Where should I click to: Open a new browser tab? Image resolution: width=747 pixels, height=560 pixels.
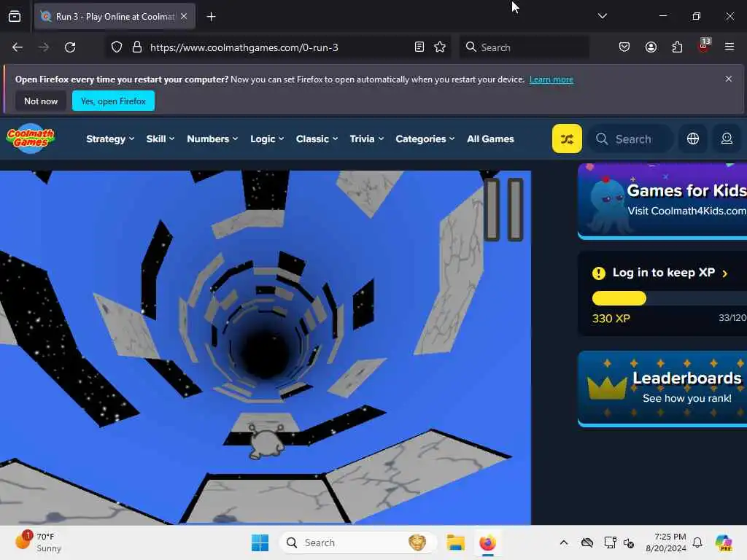click(211, 17)
